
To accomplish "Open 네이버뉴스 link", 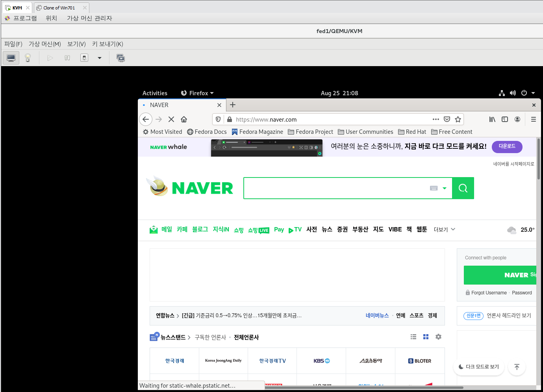I will point(377,316).
